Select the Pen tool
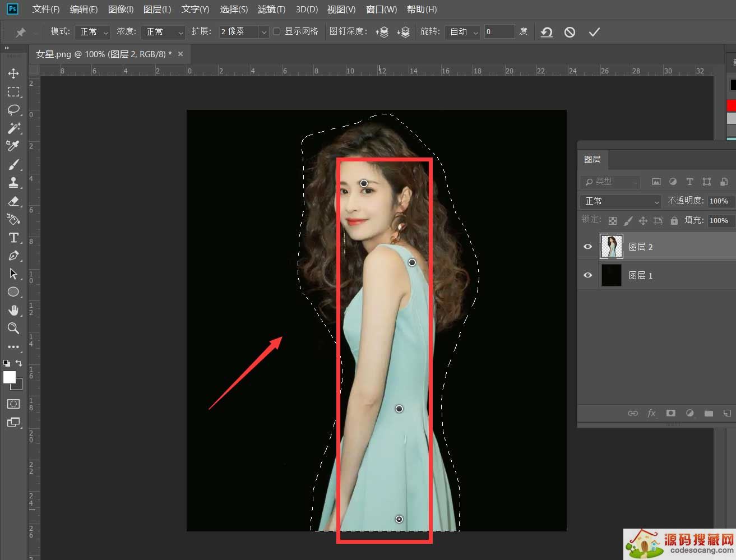This screenshot has height=560, width=736. [13, 256]
